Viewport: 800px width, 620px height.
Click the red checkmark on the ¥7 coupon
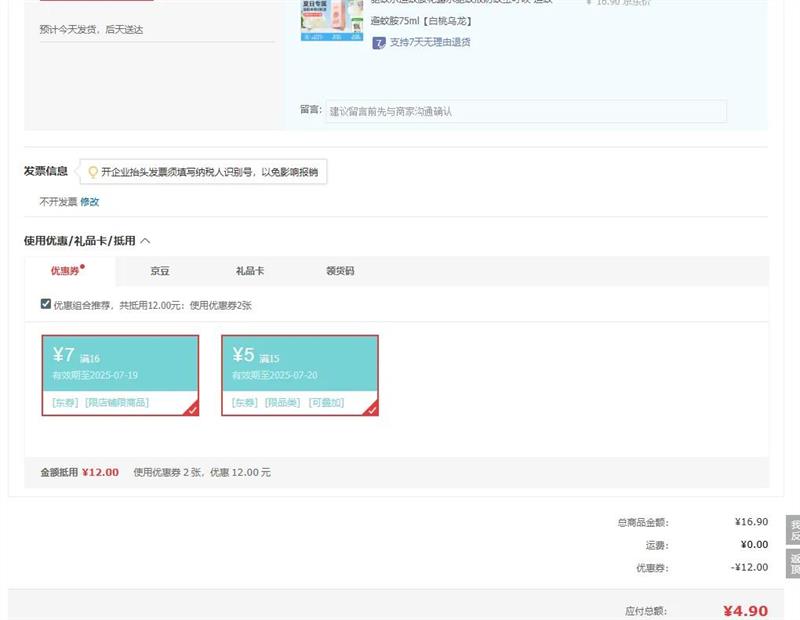point(191,408)
